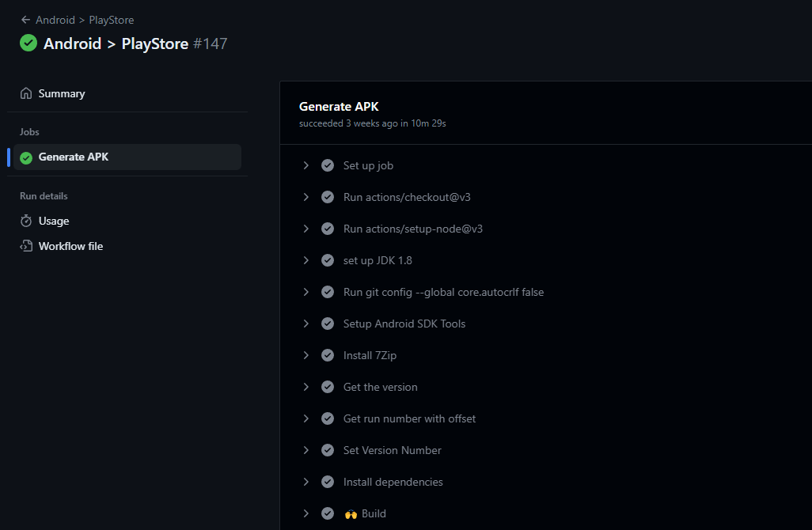Click the Workflow file code icon

26,246
